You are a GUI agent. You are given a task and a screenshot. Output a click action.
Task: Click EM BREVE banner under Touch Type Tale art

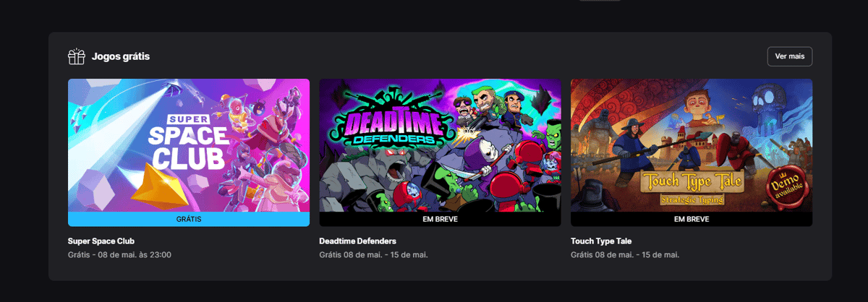(x=692, y=219)
